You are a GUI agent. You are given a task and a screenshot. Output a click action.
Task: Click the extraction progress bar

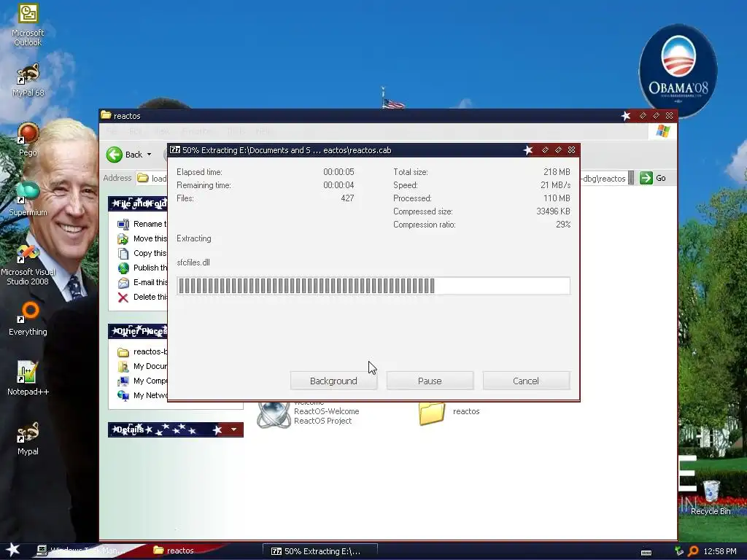point(373,286)
